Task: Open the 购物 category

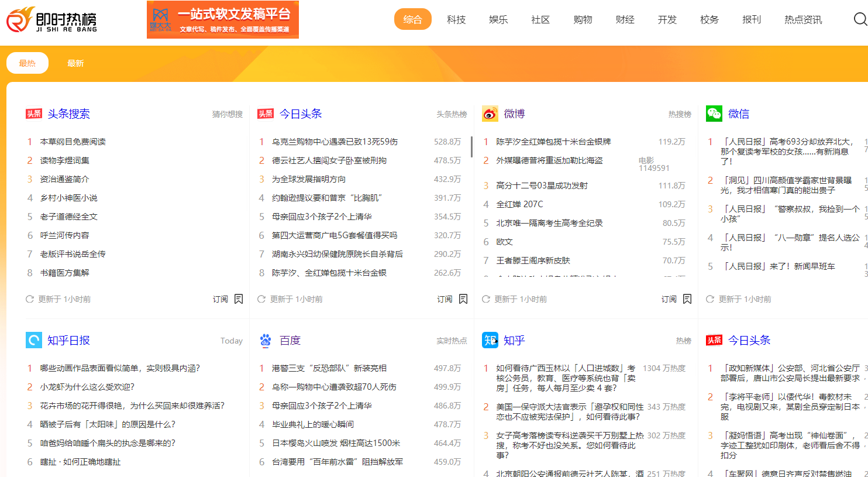Action: [583, 20]
